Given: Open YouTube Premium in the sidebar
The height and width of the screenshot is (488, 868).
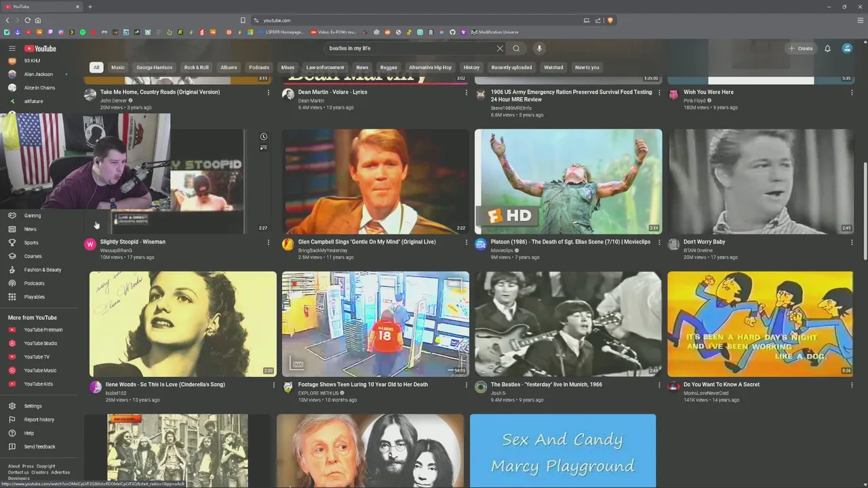Looking at the screenshot, I should tap(42, 329).
